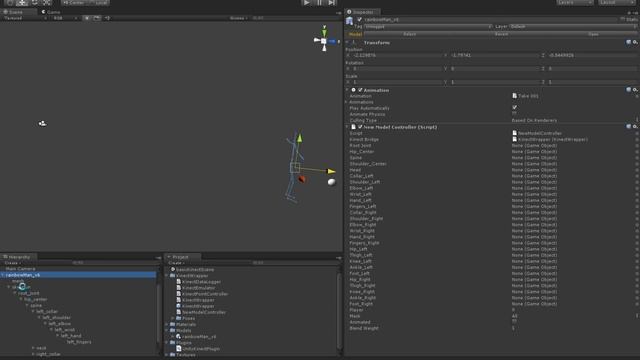Toggle New Model Controller script checkbox

[x=360, y=127]
